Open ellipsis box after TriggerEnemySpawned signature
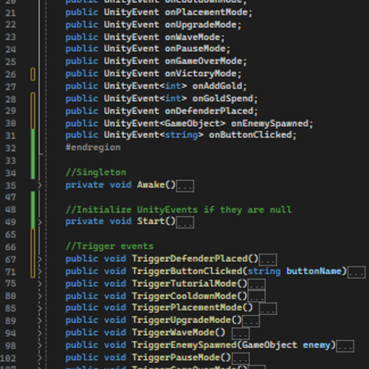369x369 pixels. click(x=345, y=346)
